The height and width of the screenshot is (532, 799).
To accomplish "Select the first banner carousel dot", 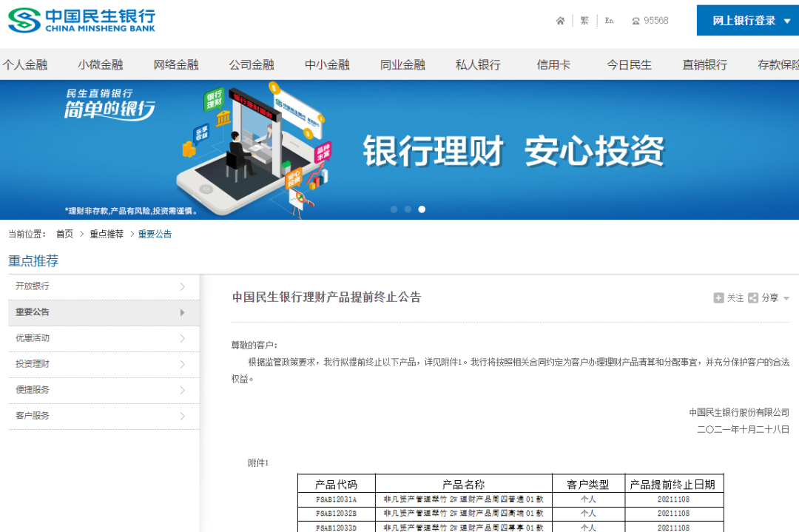I will 394,209.
